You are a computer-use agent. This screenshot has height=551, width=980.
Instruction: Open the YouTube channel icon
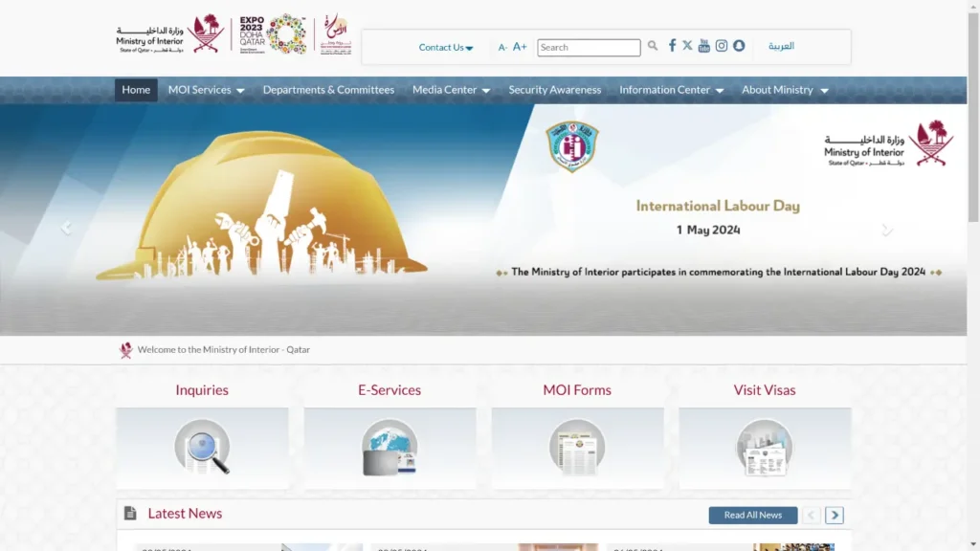(x=704, y=46)
